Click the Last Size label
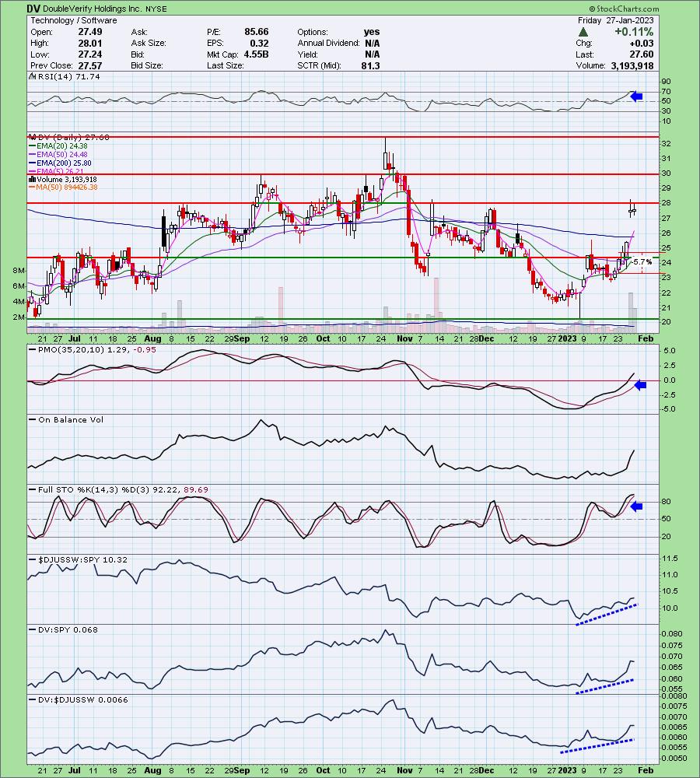The image size is (700, 778). (226, 65)
